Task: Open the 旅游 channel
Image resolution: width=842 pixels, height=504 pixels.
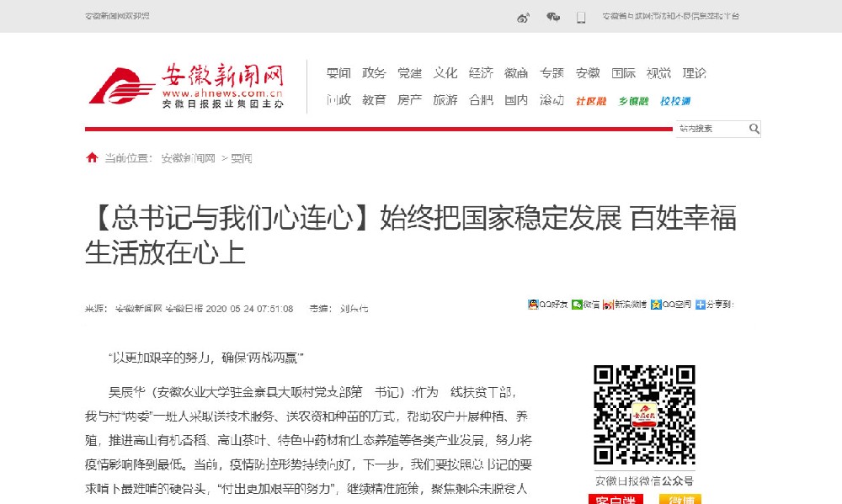Action: click(x=445, y=99)
